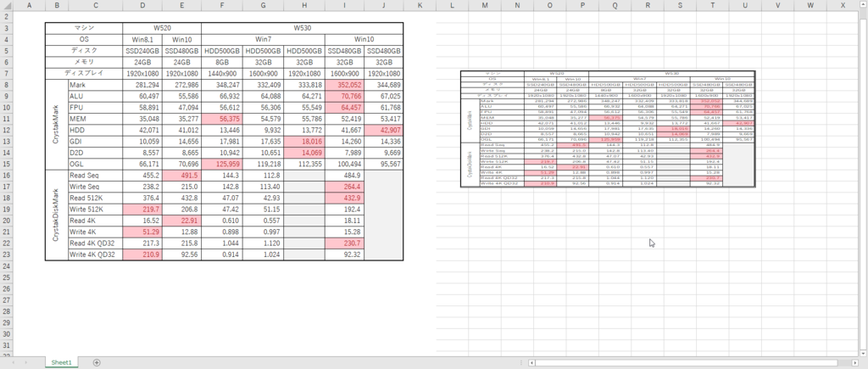Click the SSD240GB cell
The image size is (868, 369).
(142, 51)
